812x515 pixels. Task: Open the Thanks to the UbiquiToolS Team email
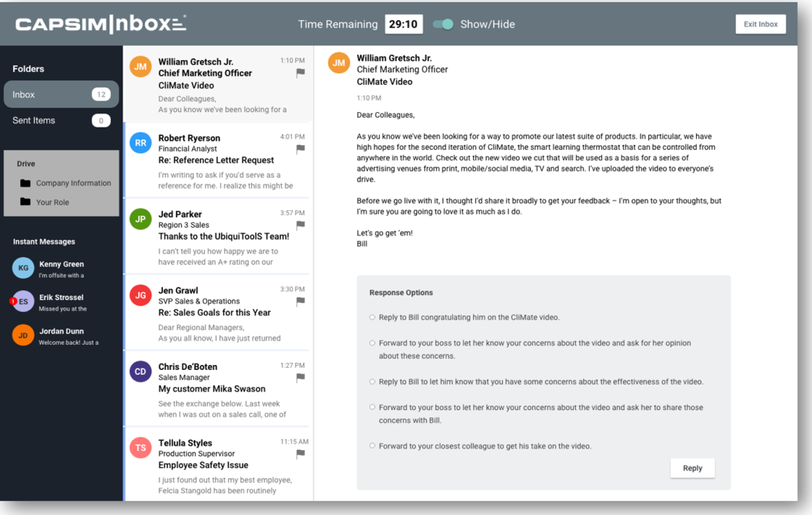point(218,236)
